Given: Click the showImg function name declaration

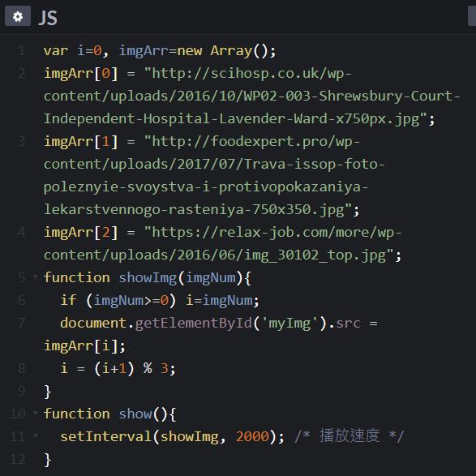Looking at the screenshot, I should tap(148, 278).
